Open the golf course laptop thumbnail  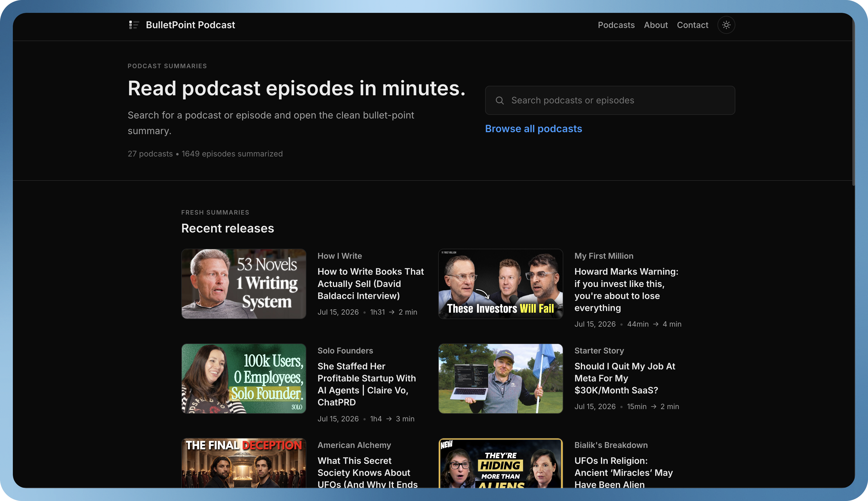[x=500, y=379]
